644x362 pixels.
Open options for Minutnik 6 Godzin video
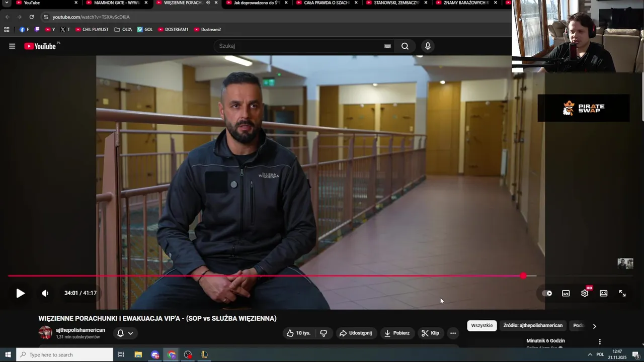[599, 341]
